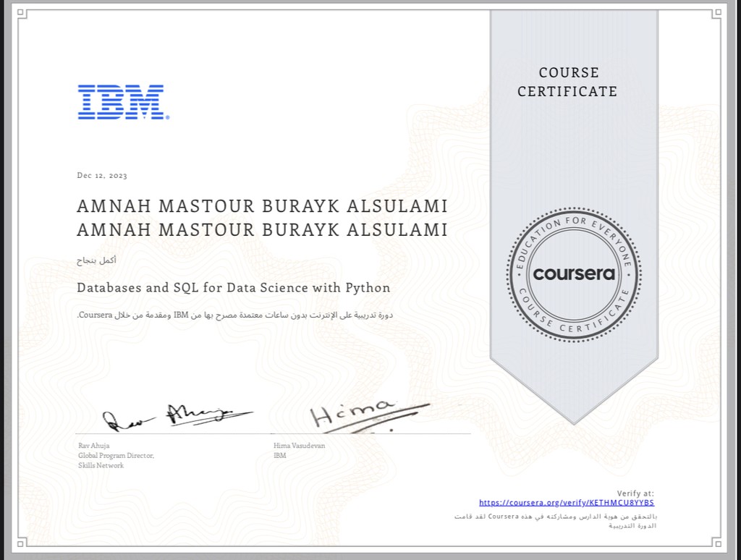Screen dimensions: 741x560
Task: Select the "COURSE CERTIFICATE" ribbon heading
Action: (567, 82)
